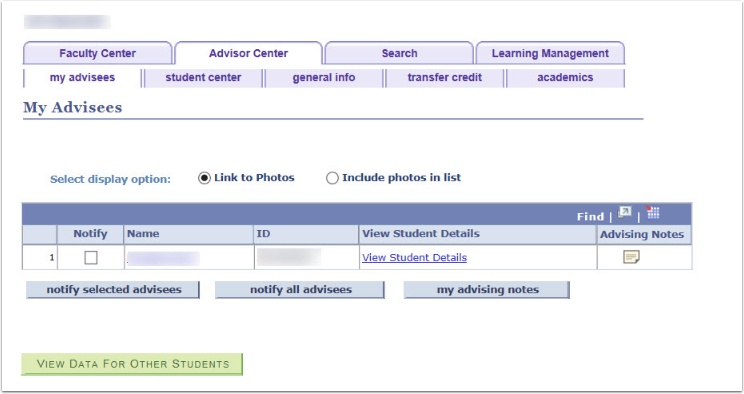Open the advising notes icon for advisee 1

pyautogui.click(x=631, y=257)
